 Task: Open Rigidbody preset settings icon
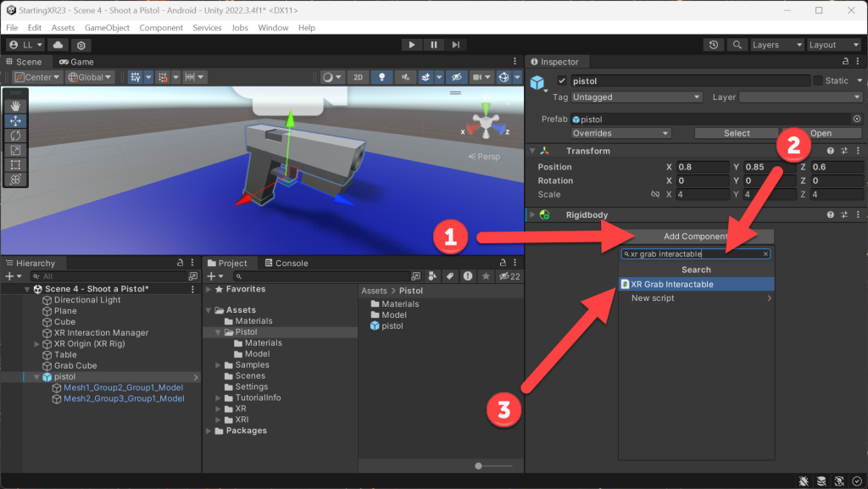pyautogui.click(x=844, y=214)
